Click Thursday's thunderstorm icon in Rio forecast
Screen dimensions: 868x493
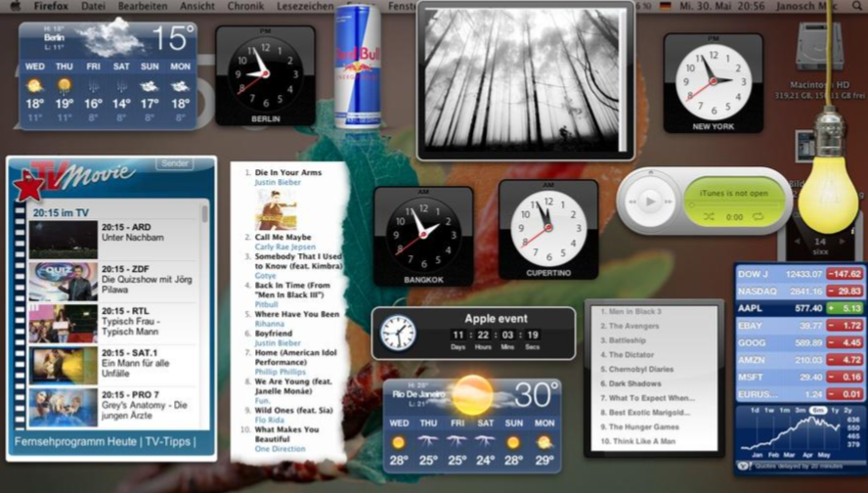427,441
